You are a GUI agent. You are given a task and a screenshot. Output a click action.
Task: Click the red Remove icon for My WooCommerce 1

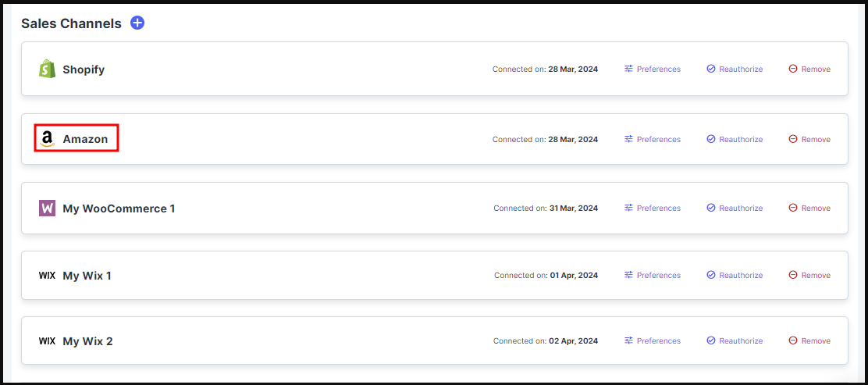[793, 208]
